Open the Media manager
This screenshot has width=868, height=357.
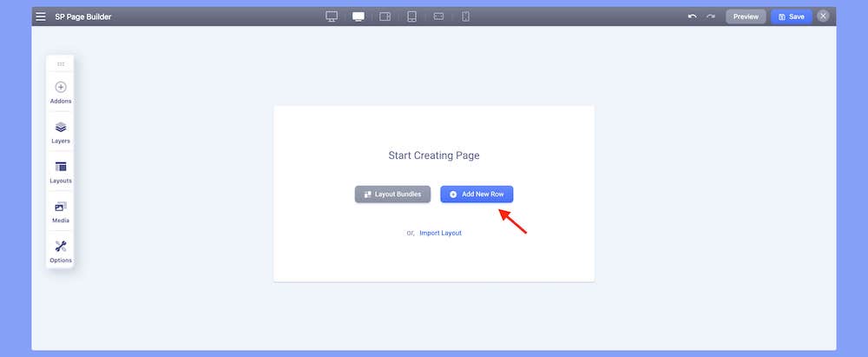point(61,212)
